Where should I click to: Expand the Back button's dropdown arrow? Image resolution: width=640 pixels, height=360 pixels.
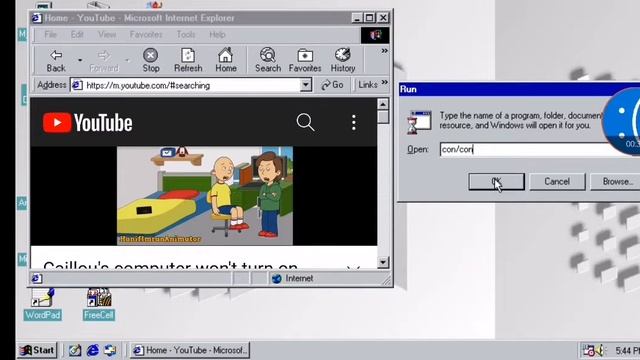[x=80, y=60]
